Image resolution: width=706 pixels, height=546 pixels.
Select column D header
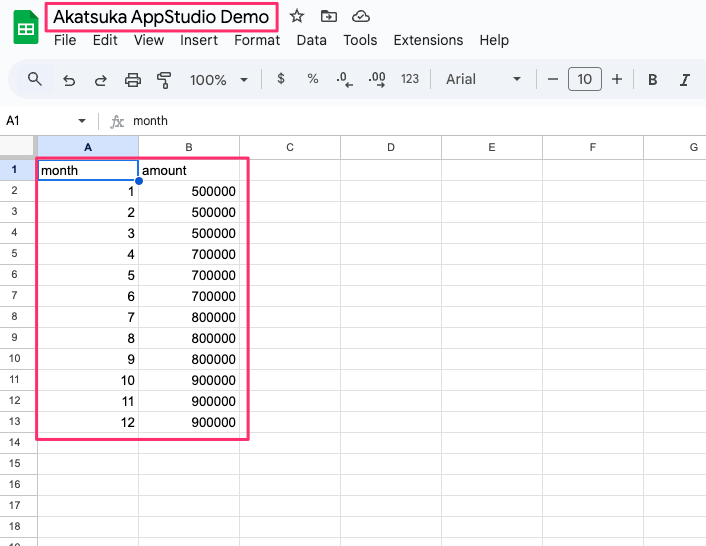pos(391,147)
